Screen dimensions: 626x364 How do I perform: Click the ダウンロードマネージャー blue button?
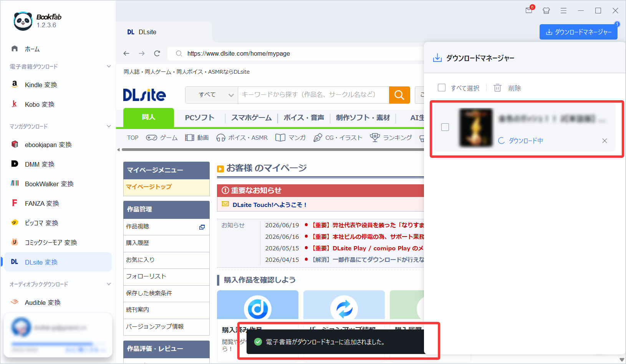[x=578, y=32]
